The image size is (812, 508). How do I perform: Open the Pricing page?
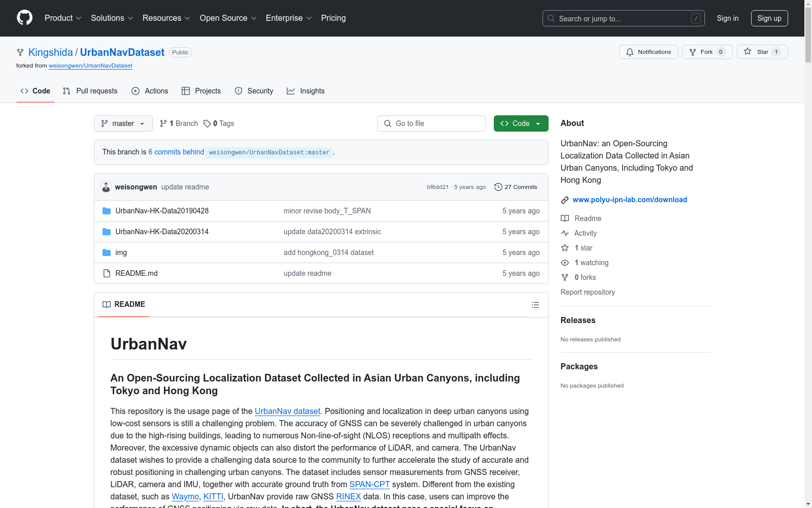pyautogui.click(x=333, y=18)
